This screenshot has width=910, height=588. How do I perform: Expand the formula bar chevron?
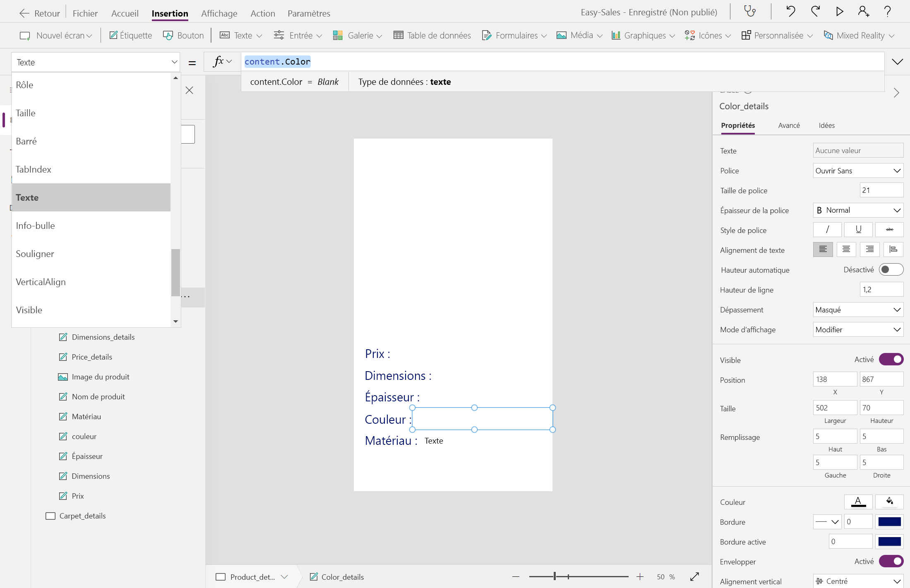(897, 62)
